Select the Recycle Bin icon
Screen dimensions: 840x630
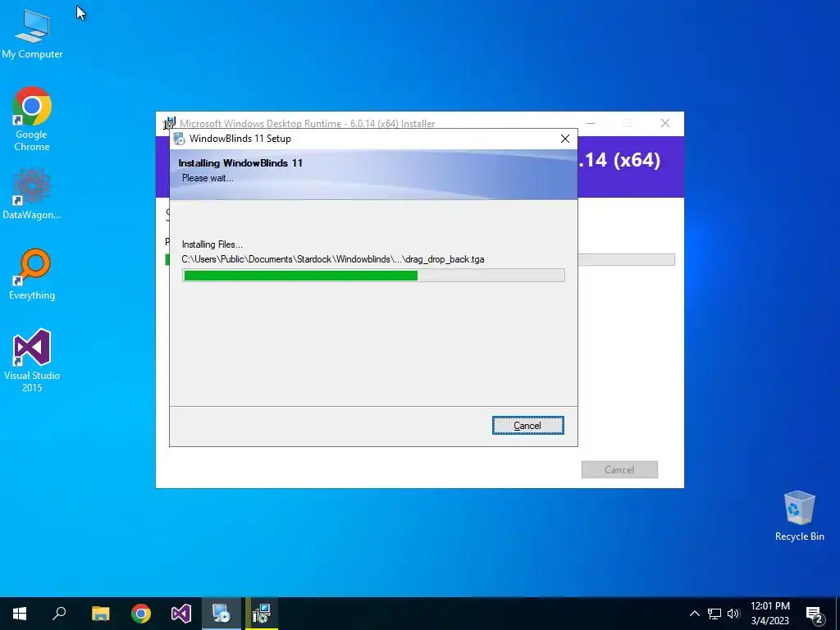(x=799, y=516)
